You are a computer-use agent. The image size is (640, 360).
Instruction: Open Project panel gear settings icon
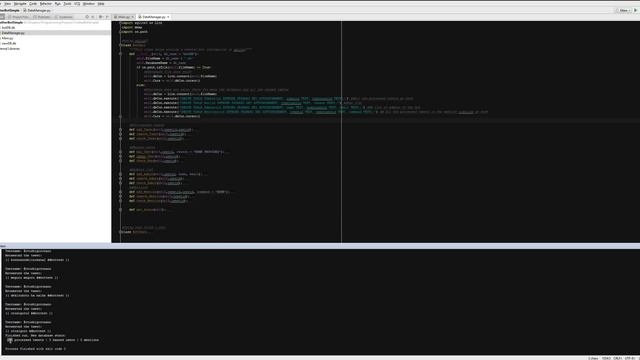click(100, 17)
